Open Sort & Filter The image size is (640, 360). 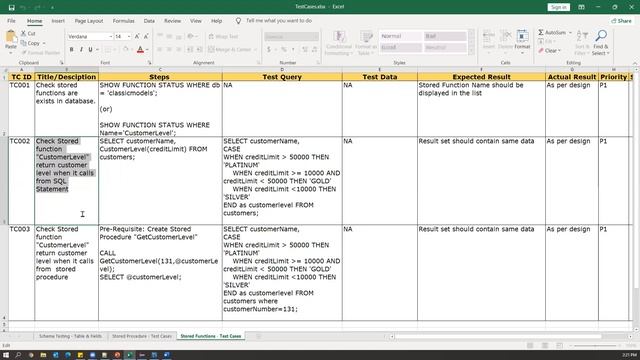click(582, 42)
